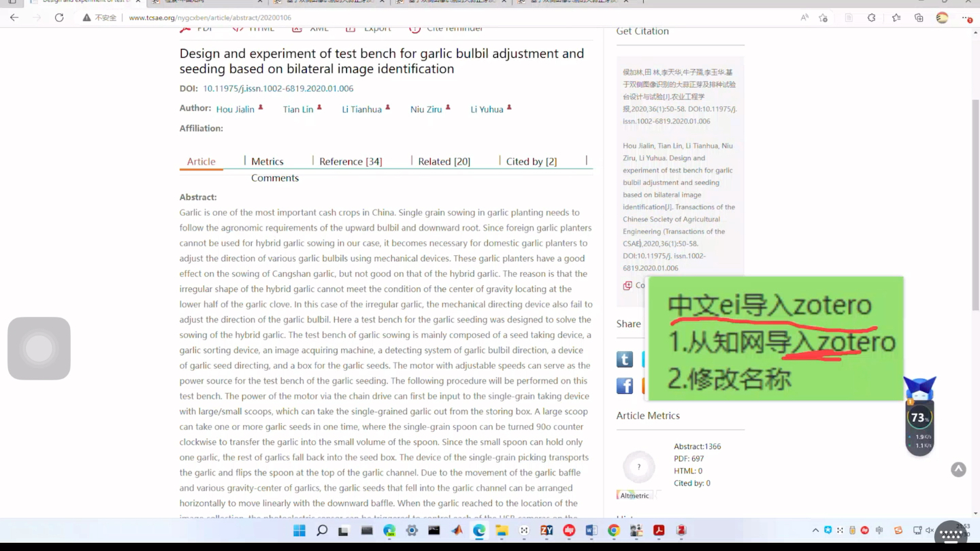Open the Settings gear from the taskbar
This screenshot has height=551, width=980.
(x=412, y=531)
